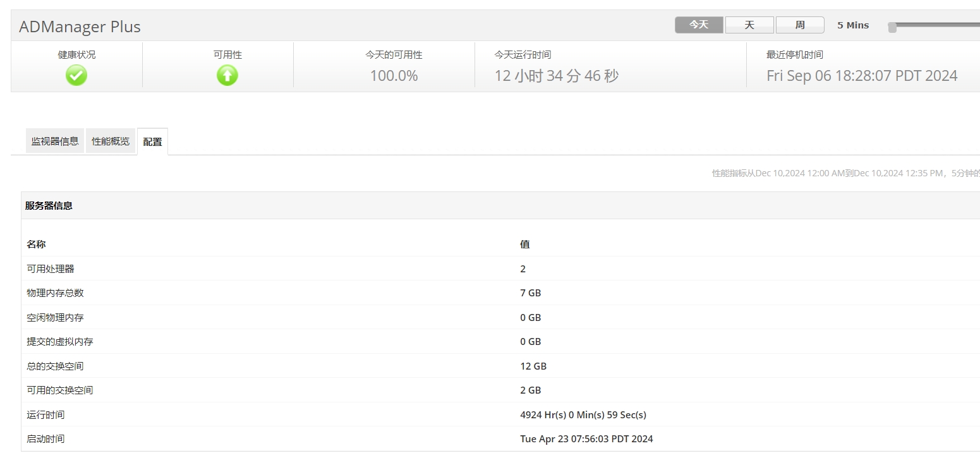The height and width of the screenshot is (465, 980).
Task: Click the 12 GB swap space value
Action: click(x=533, y=366)
